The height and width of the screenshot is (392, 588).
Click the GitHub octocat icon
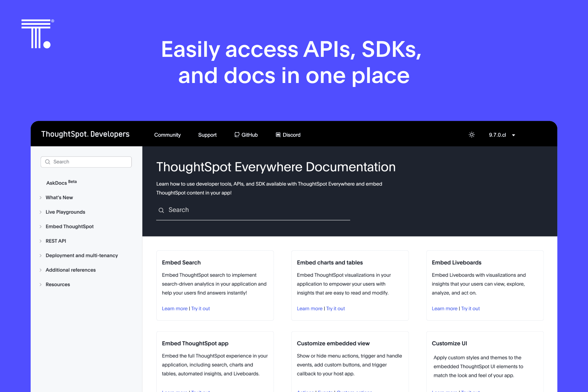[x=237, y=135]
